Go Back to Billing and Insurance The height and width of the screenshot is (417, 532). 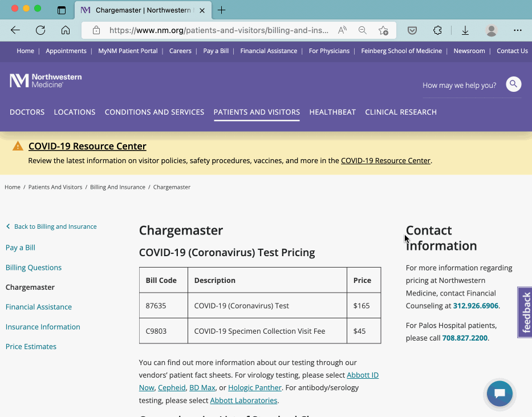click(51, 226)
